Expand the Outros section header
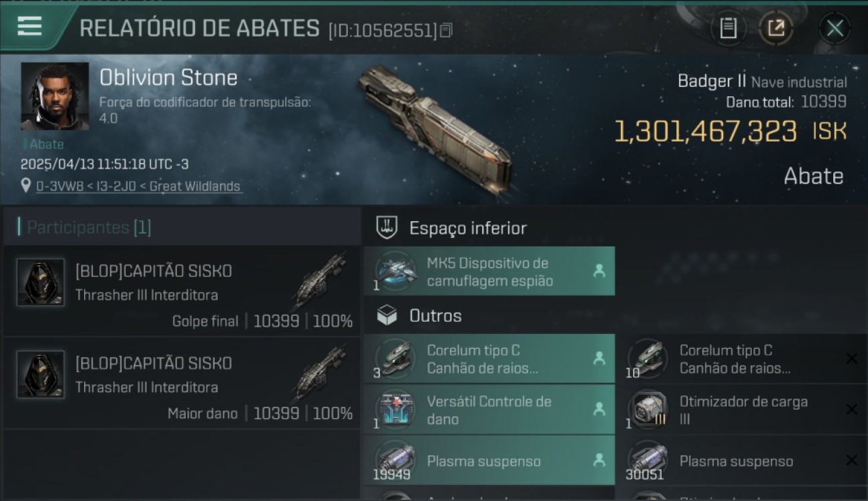 pos(435,315)
